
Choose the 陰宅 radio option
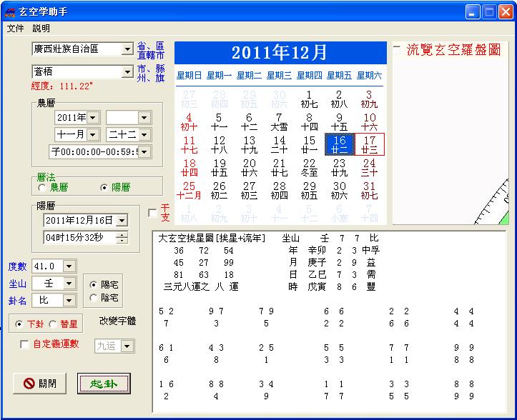tap(94, 297)
